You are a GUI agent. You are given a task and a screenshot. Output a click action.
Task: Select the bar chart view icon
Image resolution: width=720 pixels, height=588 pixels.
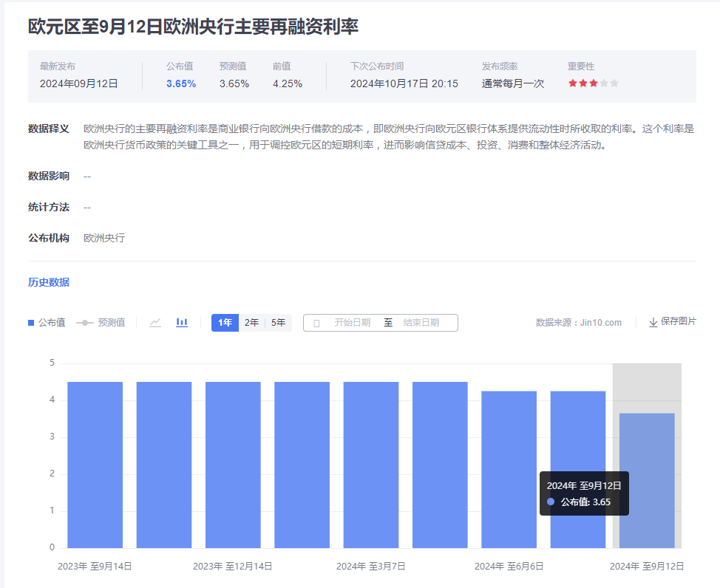[182, 323]
